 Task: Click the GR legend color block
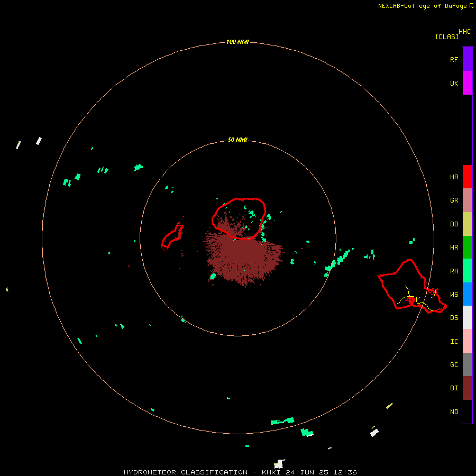tap(467, 200)
